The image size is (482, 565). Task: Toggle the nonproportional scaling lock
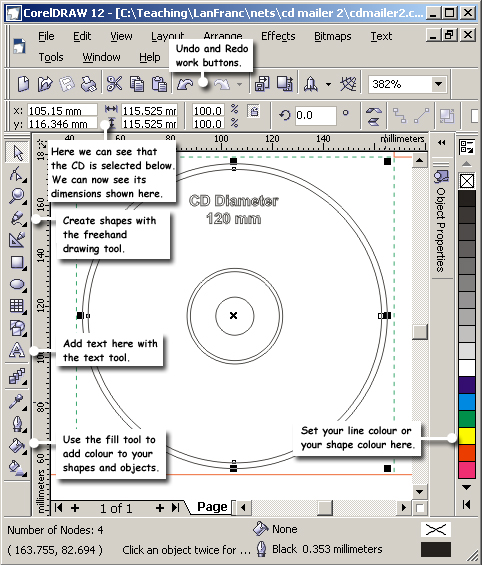coord(254,111)
